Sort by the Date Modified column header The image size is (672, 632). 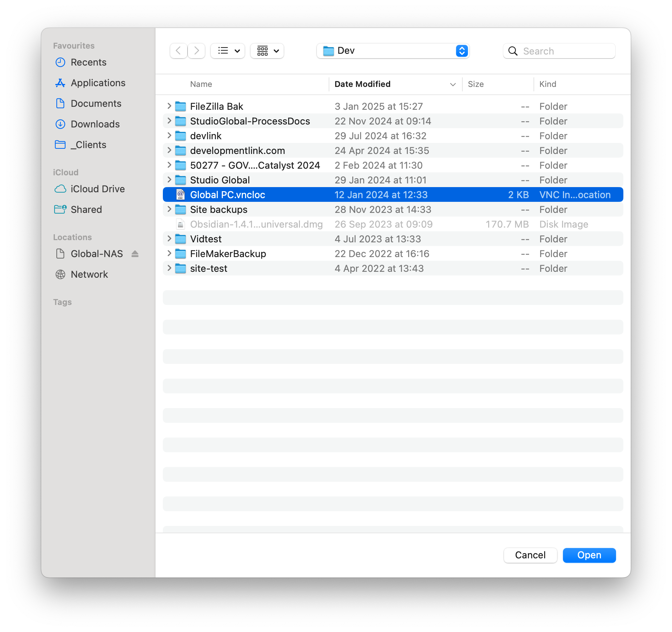(363, 84)
